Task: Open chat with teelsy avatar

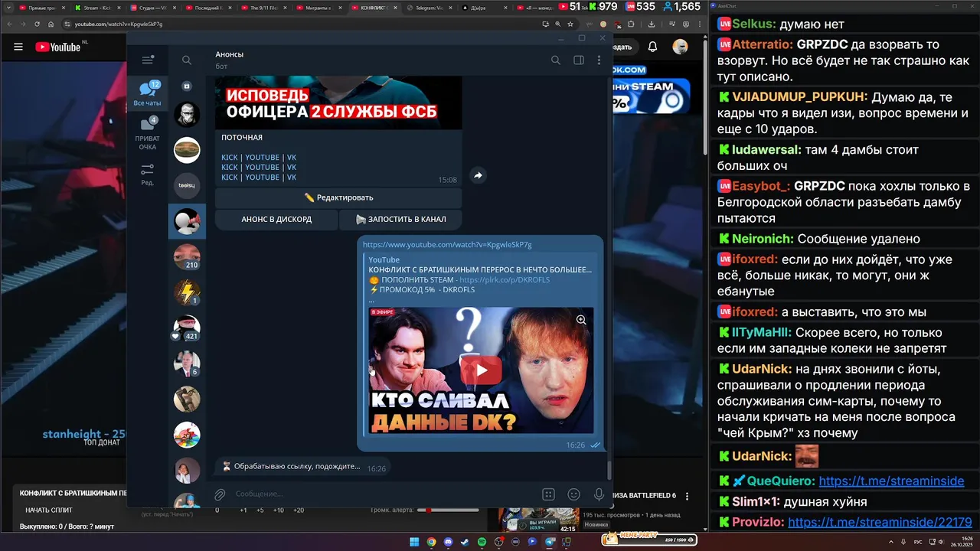Action: coord(187,185)
